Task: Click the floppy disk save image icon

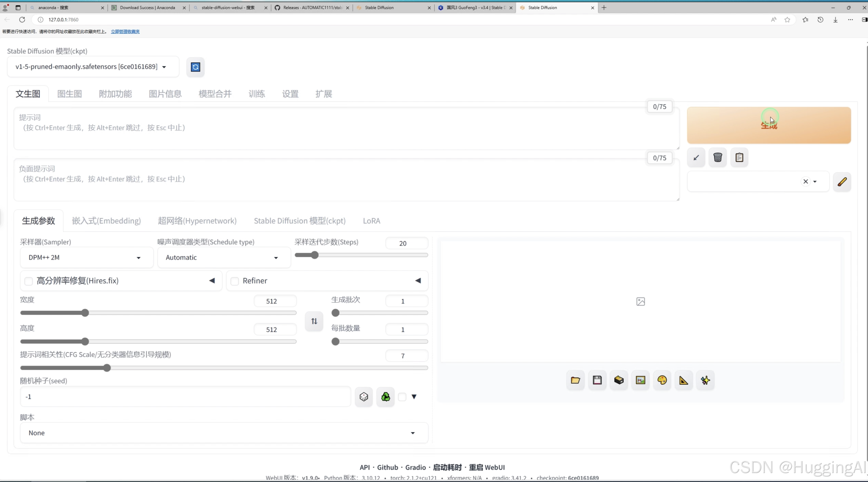Action: tap(597, 380)
